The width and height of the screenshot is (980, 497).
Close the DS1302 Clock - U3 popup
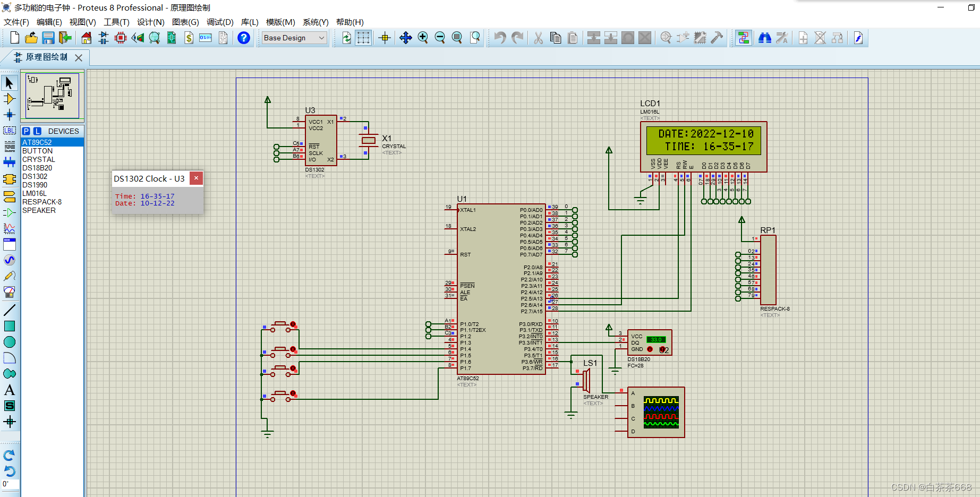tap(196, 178)
